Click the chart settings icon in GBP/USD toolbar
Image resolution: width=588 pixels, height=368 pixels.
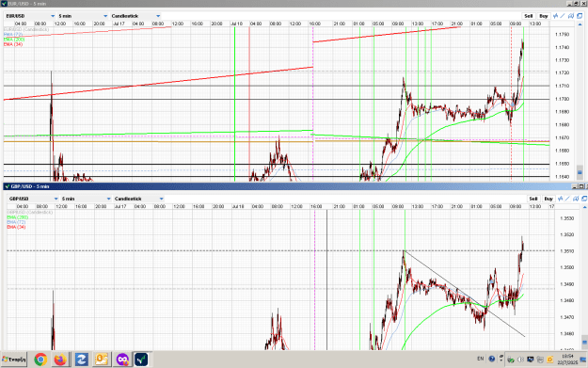pyautogui.click(x=576, y=199)
